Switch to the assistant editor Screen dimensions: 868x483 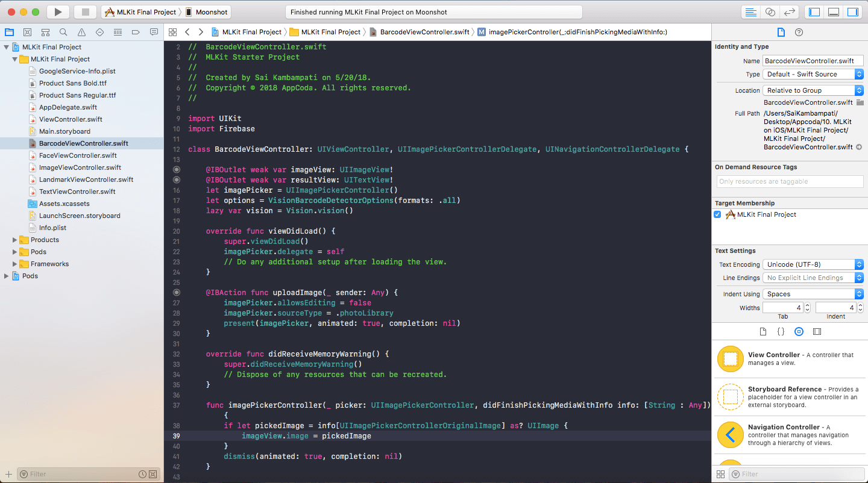pos(770,12)
